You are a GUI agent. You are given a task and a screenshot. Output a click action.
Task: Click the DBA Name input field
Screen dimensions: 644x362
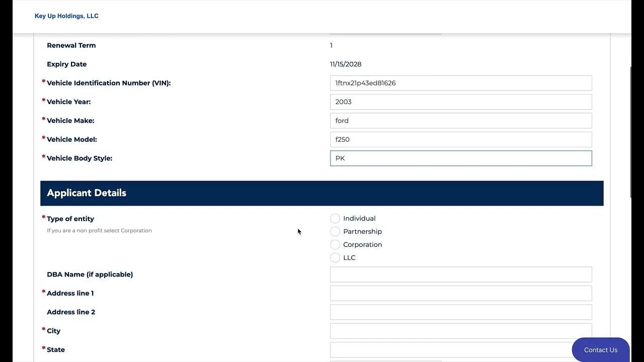[x=461, y=275]
